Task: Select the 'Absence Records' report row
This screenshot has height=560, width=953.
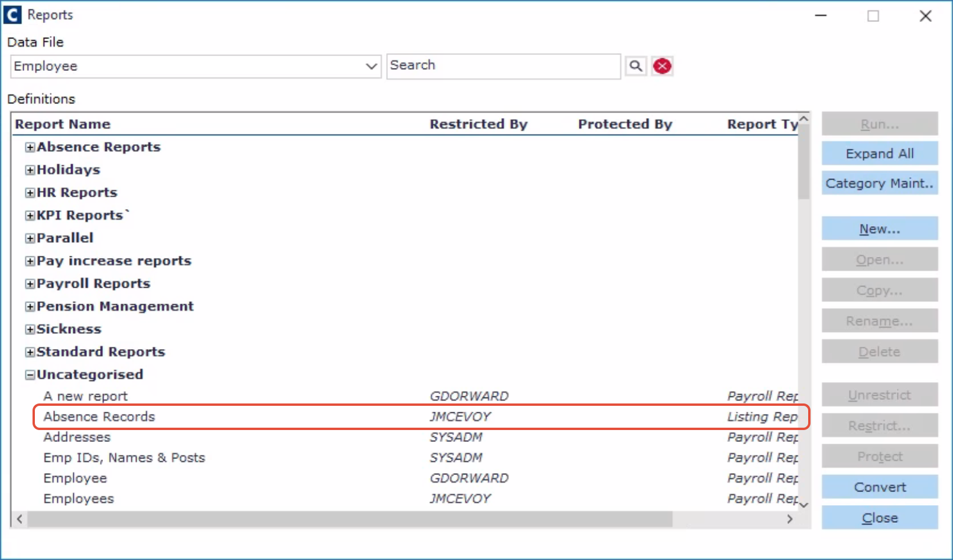Action: [x=405, y=416]
